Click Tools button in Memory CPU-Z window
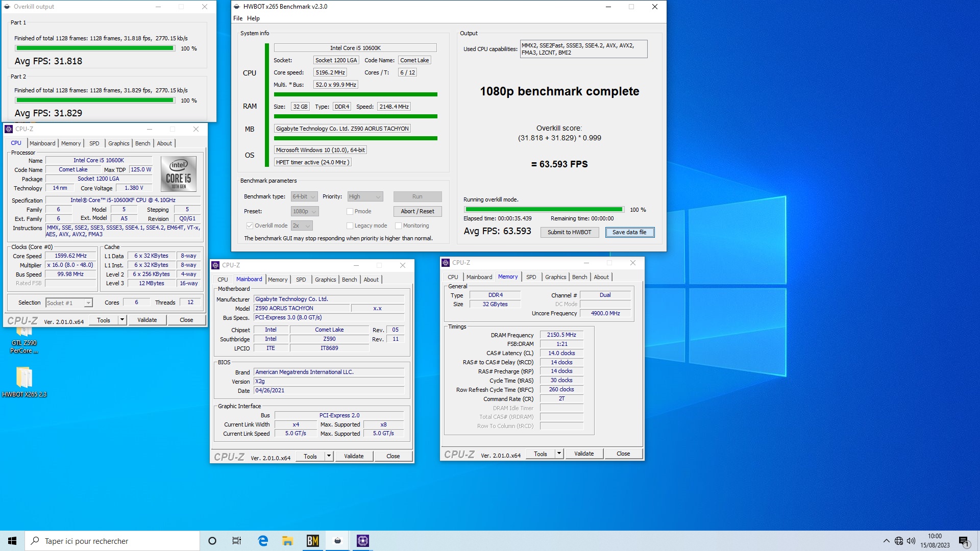The image size is (980, 551). tap(541, 454)
